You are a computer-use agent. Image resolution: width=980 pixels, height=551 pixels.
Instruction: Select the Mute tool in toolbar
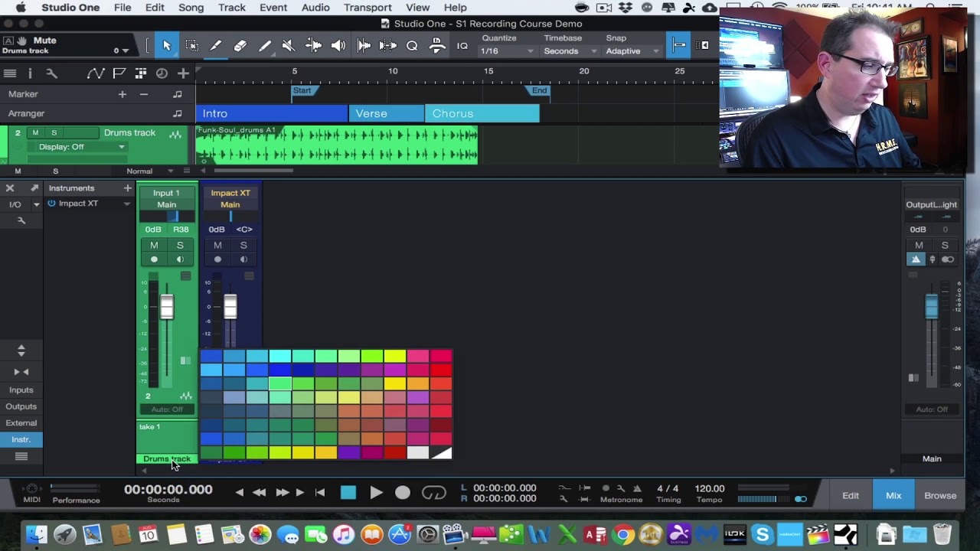point(289,46)
